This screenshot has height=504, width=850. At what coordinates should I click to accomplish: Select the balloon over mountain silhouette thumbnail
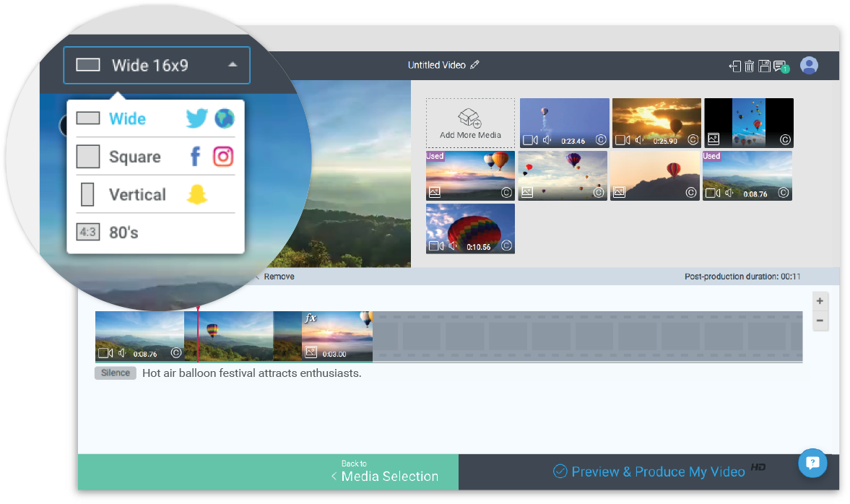coord(655,175)
